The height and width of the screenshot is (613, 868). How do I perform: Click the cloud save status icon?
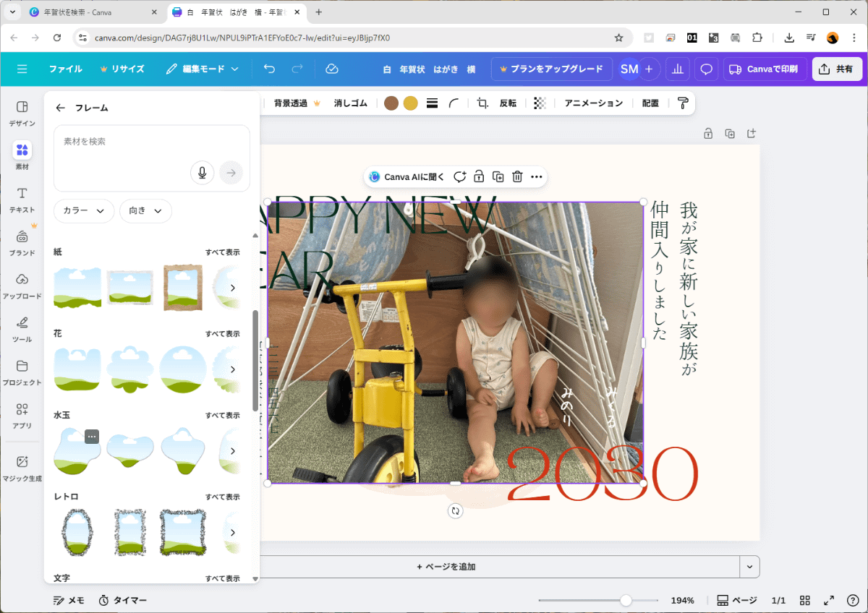pyautogui.click(x=332, y=69)
